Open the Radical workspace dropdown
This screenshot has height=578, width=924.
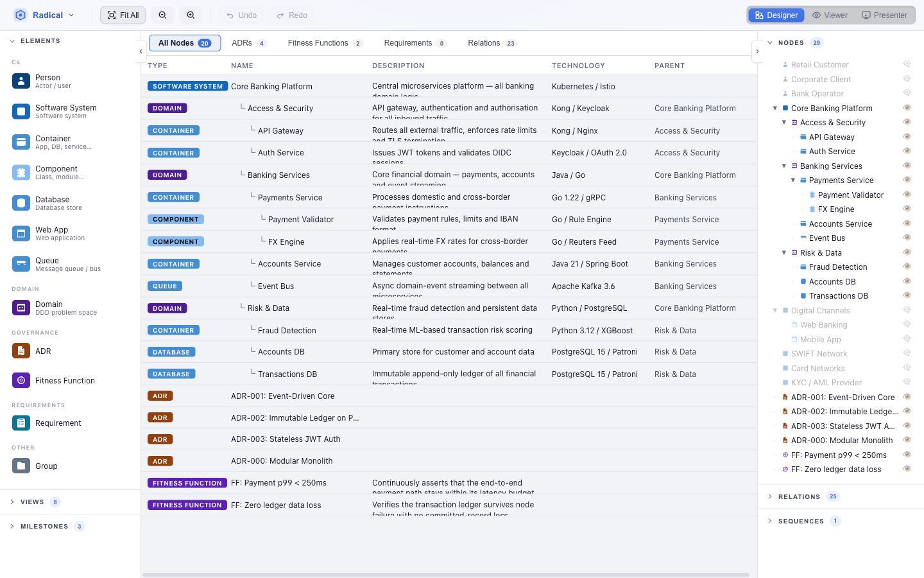[71, 15]
